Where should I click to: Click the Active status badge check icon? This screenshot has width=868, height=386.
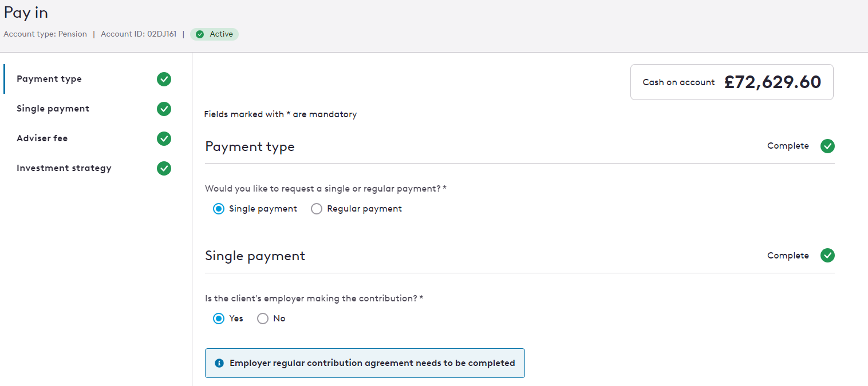(x=200, y=34)
